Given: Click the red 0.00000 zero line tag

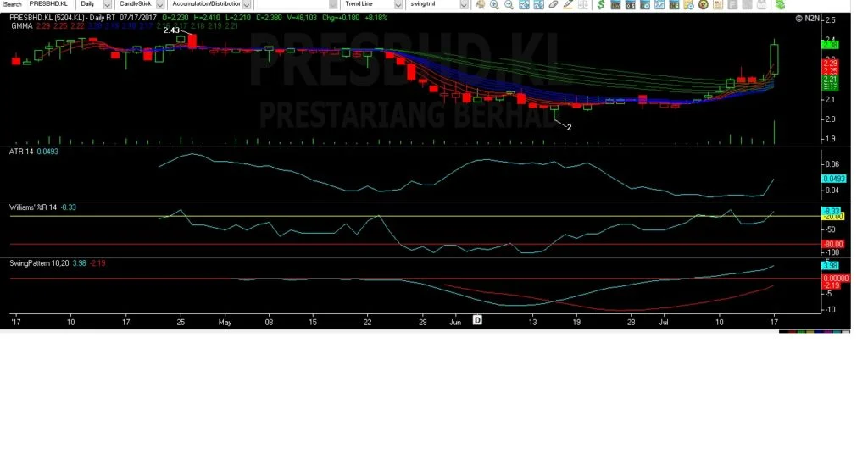Looking at the screenshot, I should (835, 279).
